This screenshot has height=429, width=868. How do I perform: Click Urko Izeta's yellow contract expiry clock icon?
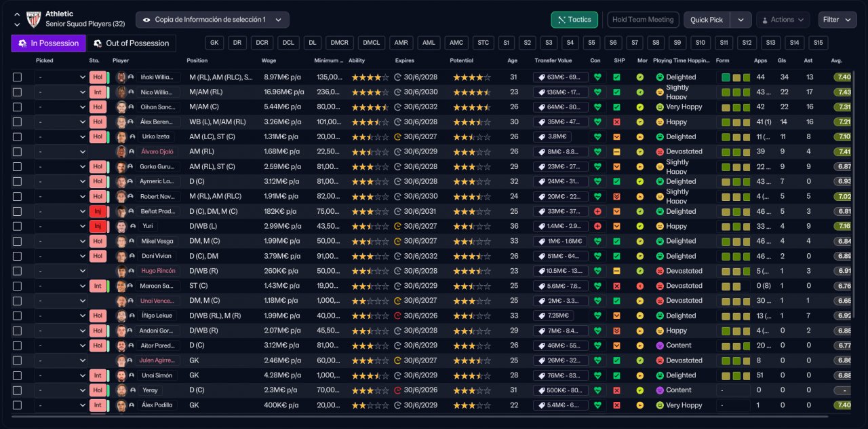397,137
